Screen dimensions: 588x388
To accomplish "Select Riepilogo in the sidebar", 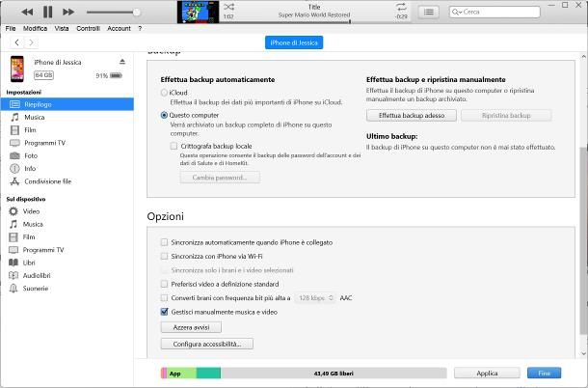I will 67,104.
